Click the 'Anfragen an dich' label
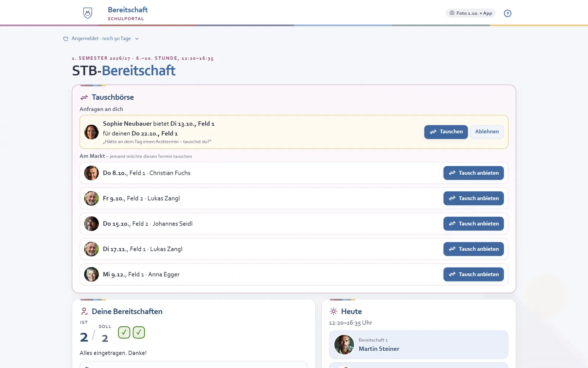The width and height of the screenshot is (588, 368). 101,109
